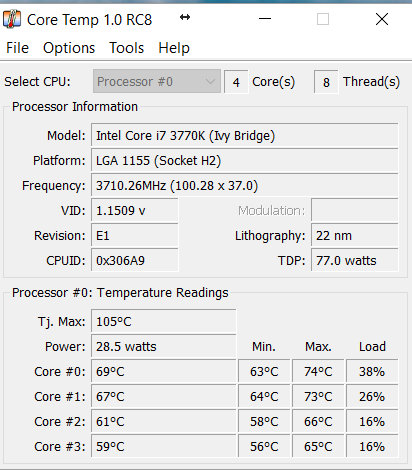Close the Core Temp window
The height and width of the screenshot is (470, 412).
click(382, 19)
